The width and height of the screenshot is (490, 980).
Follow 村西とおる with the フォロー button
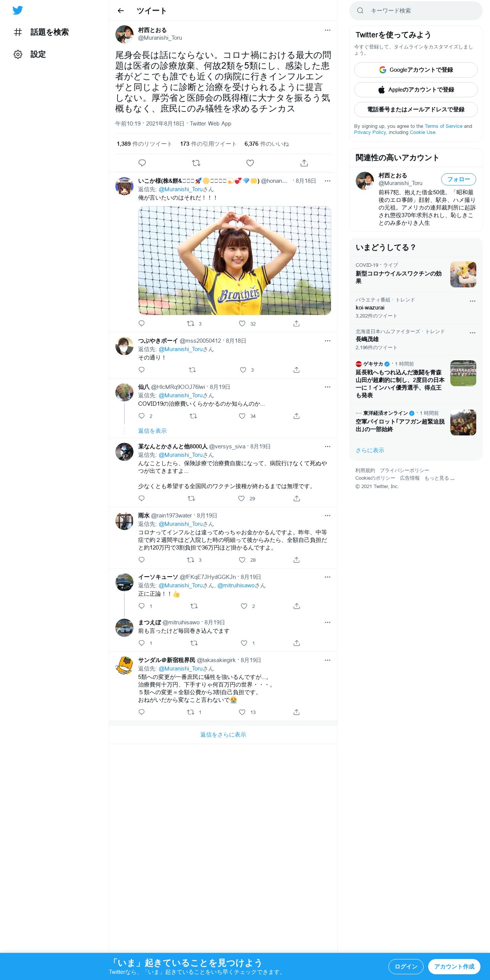point(458,179)
